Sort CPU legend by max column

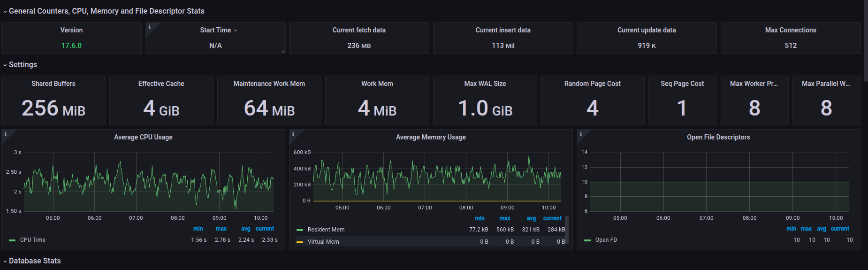click(221, 229)
